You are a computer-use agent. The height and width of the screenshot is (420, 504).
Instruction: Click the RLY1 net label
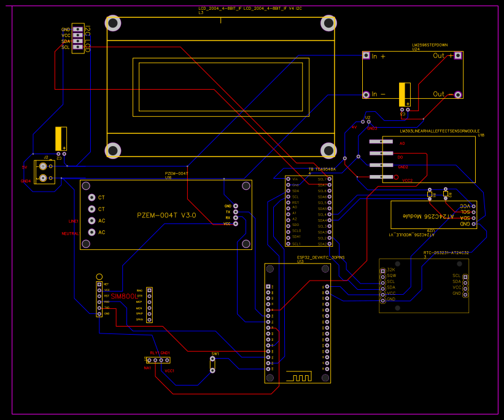155,353
